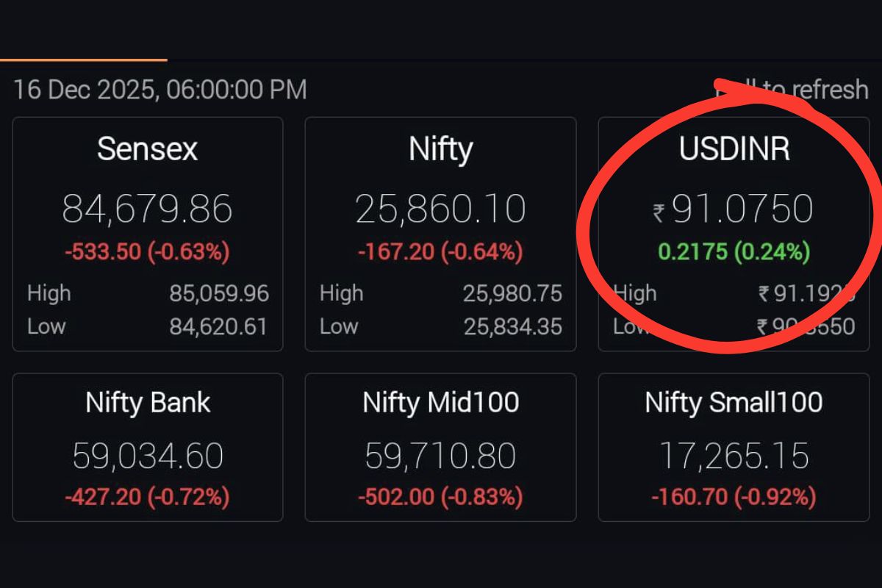Screen dimensions: 882x588
Task: Select the Nifty Small100 card heading
Action: point(734,403)
